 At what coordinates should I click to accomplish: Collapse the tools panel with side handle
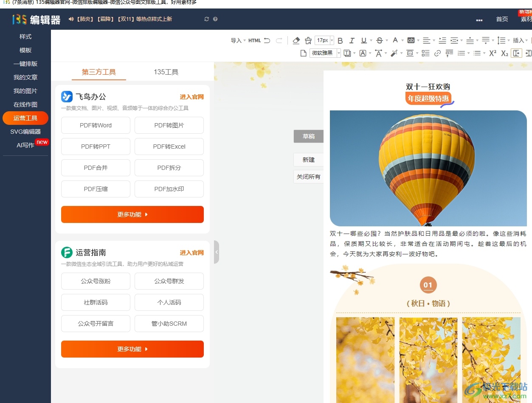(217, 252)
